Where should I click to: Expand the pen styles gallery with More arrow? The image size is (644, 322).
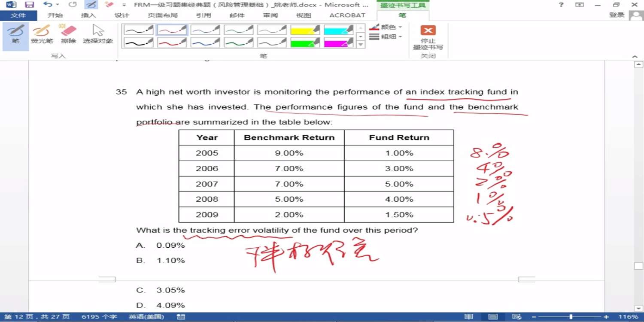click(361, 44)
